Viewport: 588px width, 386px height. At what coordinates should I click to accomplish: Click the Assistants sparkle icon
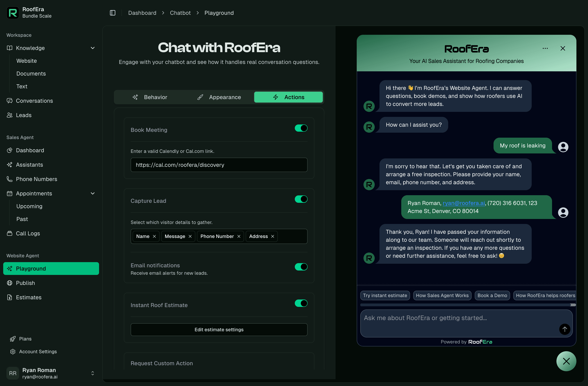(x=9, y=165)
